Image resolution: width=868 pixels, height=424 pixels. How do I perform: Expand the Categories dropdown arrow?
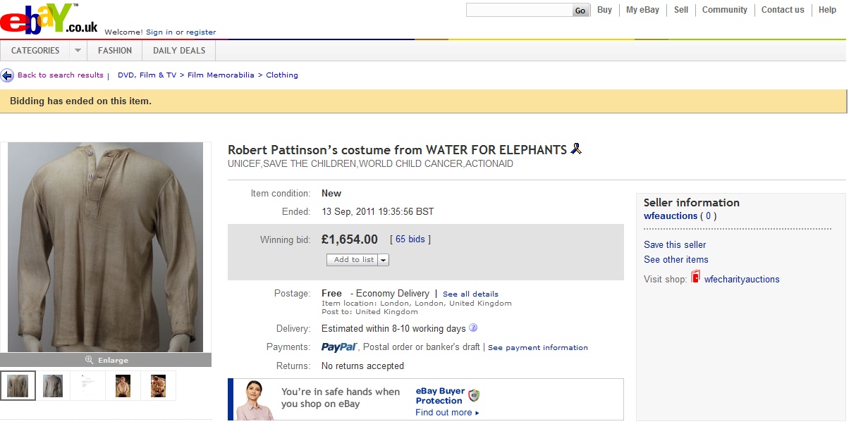pos(78,51)
